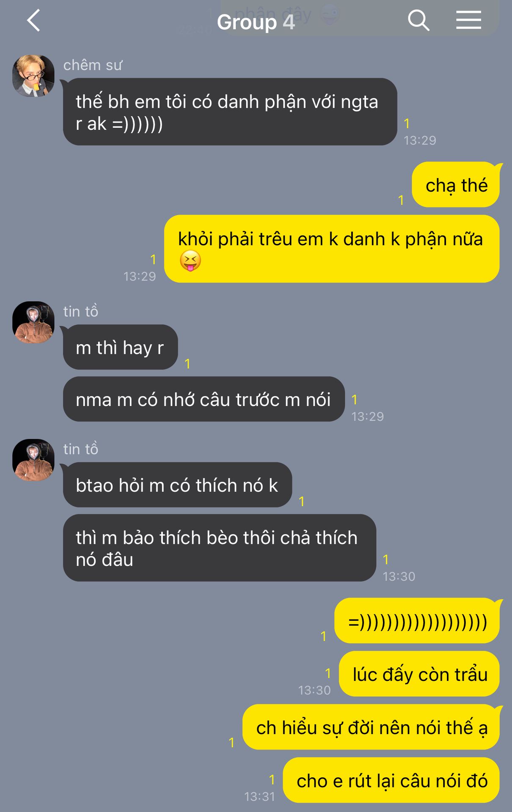Open the hamburger menu icon
This screenshot has height=812, width=512.
pyautogui.click(x=468, y=20)
